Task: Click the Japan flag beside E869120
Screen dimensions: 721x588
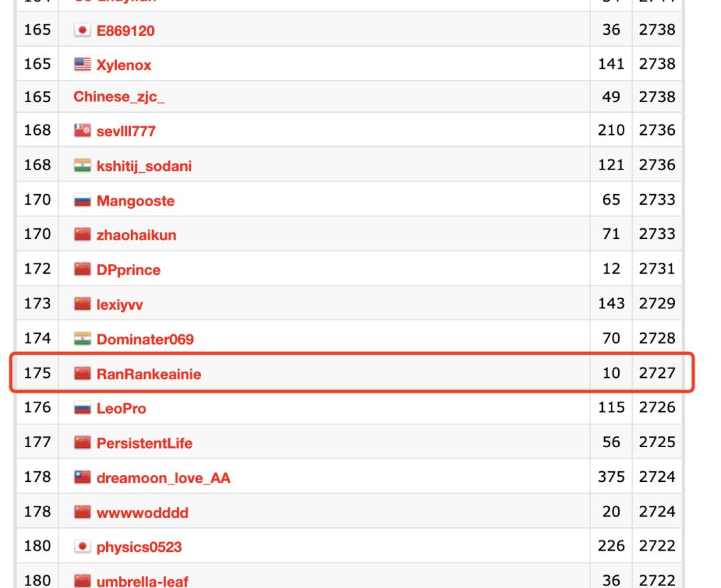Action: tap(82, 30)
